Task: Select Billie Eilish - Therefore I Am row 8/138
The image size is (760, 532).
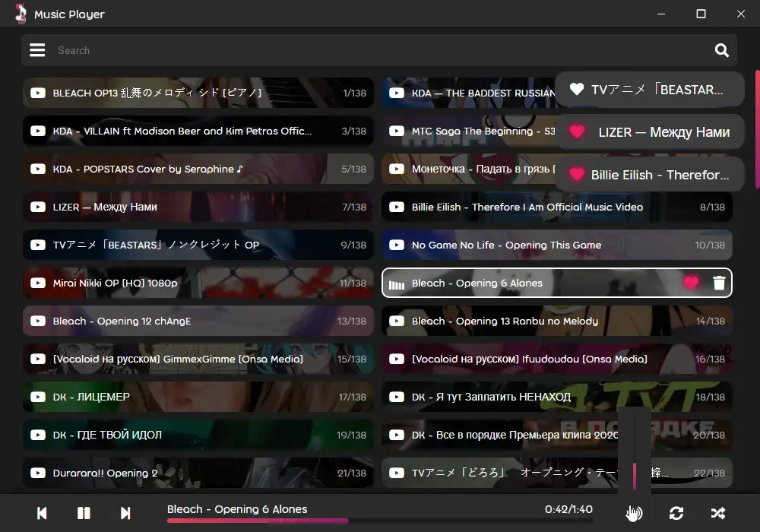Action: [x=557, y=207]
